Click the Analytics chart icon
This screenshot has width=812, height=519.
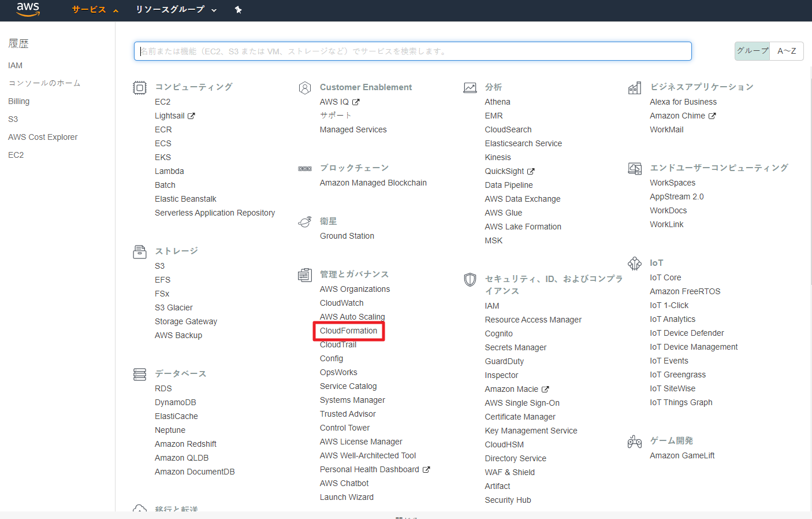[470, 88]
